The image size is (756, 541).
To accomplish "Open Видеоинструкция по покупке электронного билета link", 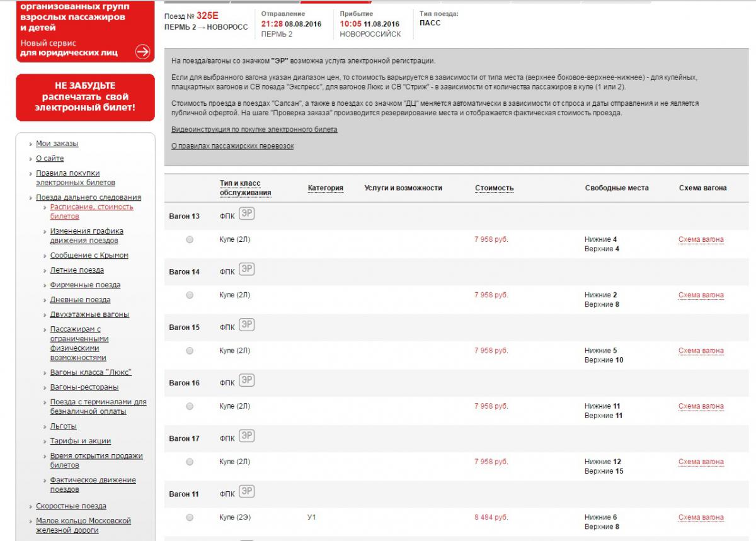I will tap(254, 130).
